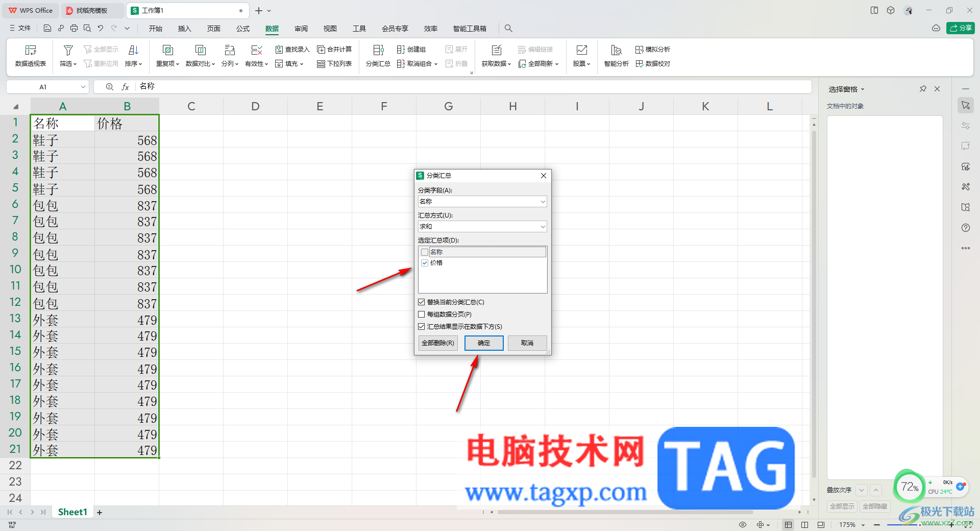Click Consolidate (合并计算)
Image resolution: width=980 pixels, height=531 pixels.
click(334, 50)
